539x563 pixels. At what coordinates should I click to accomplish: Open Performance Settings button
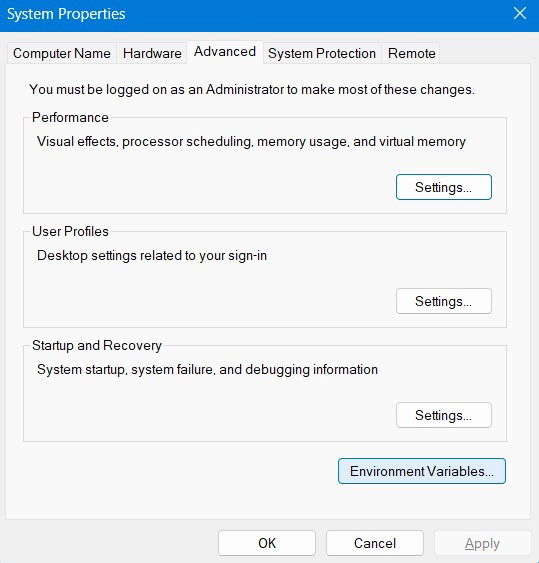(443, 187)
